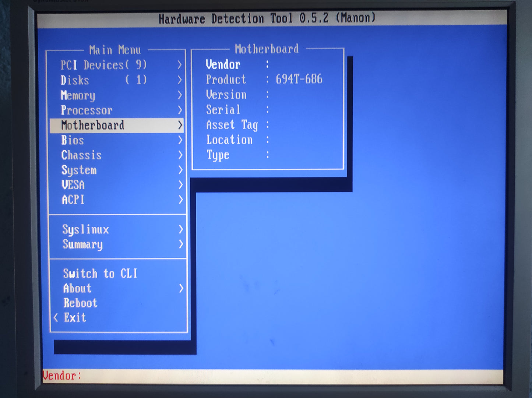Select the Processor menu item
The width and height of the screenshot is (532, 398).
tap(87, 110)
